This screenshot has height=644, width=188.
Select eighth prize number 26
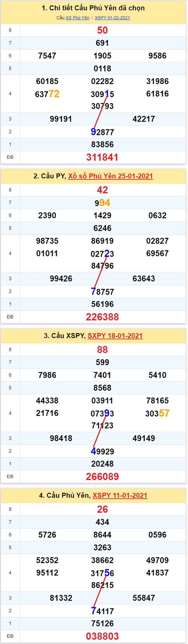[x=102, y=509]
